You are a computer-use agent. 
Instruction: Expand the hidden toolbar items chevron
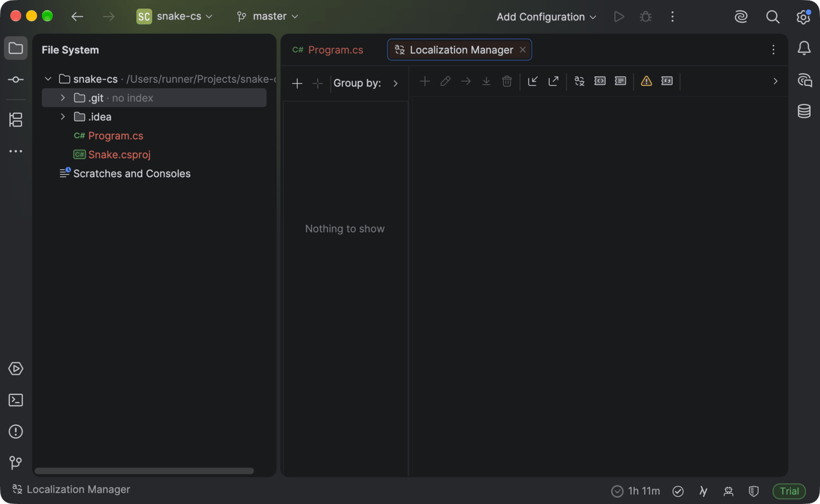click(x=775, y=81)
